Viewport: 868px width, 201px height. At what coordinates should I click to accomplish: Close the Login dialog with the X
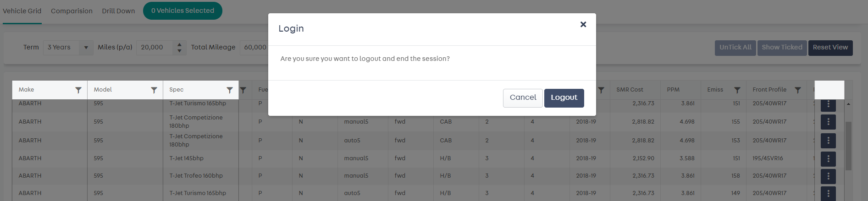[x=583, y=24]
